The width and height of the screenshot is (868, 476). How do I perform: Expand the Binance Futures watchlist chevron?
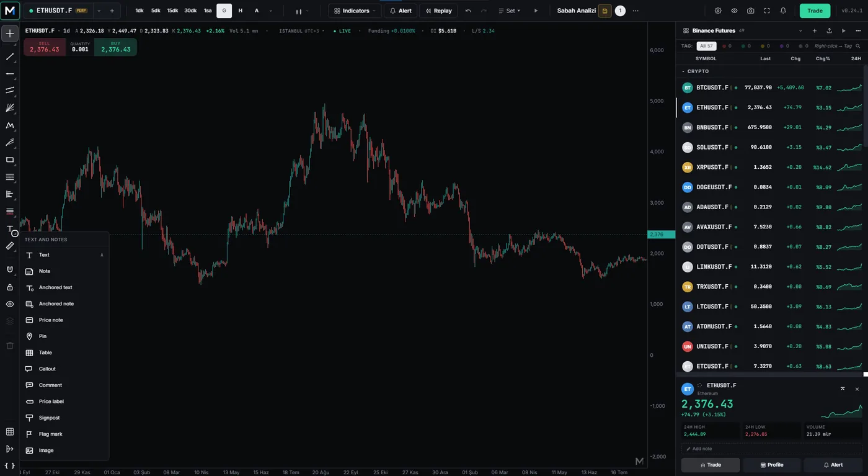pos(800,30)
